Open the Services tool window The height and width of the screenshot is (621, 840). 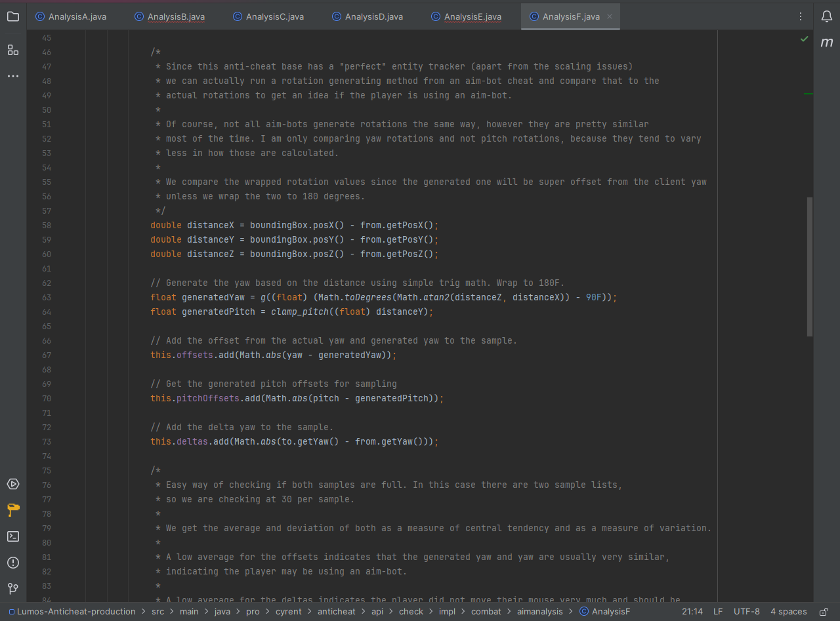click(x=13, y=484)
